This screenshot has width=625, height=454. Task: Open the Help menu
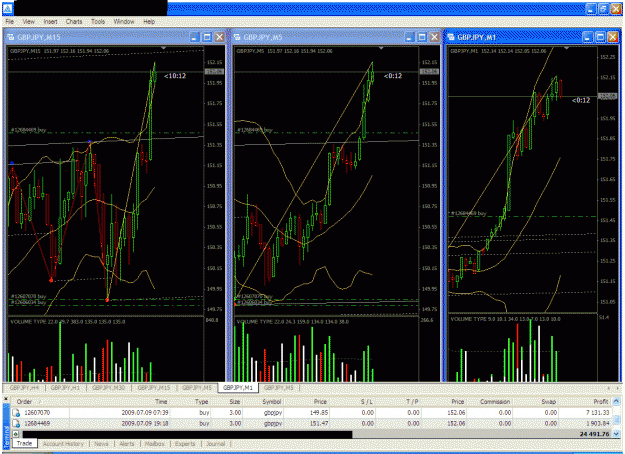(x=149, y=22)
